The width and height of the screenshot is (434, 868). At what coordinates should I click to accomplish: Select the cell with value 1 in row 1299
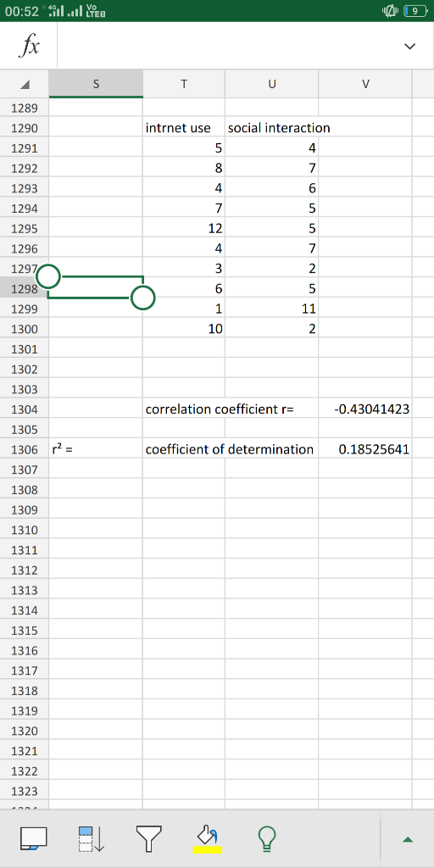pos(184,309)
